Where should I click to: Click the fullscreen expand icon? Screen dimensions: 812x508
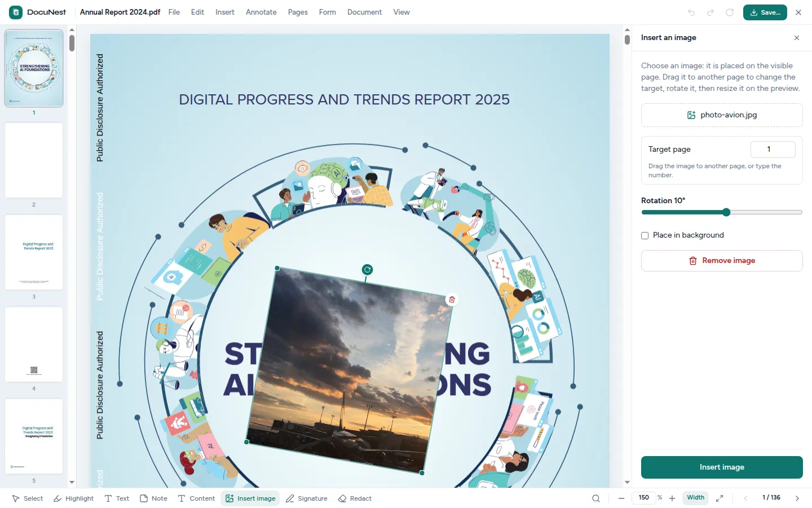[x=720, y=498]
